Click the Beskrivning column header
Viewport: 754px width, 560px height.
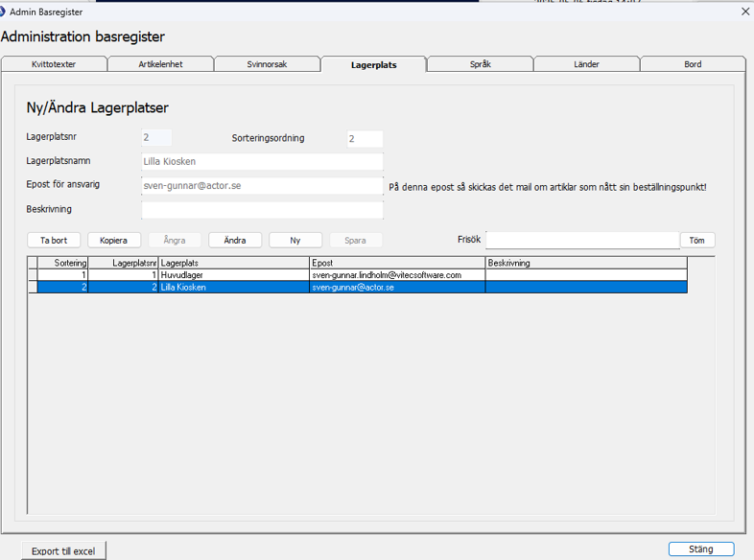coord(586,263)
